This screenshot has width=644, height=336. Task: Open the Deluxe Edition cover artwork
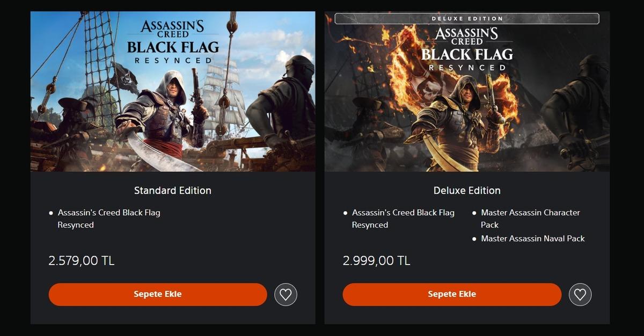[x=467, y=91]
